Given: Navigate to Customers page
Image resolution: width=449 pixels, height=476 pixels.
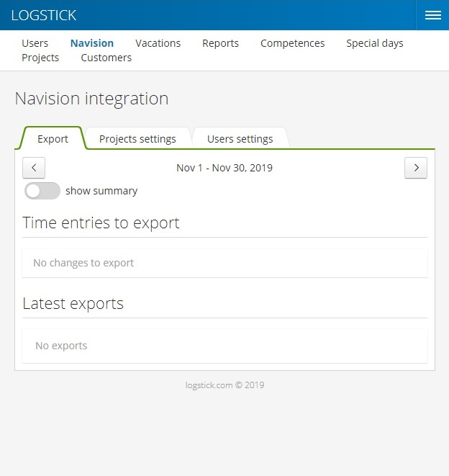Looking at the screenshot, I should click(106, 58).
